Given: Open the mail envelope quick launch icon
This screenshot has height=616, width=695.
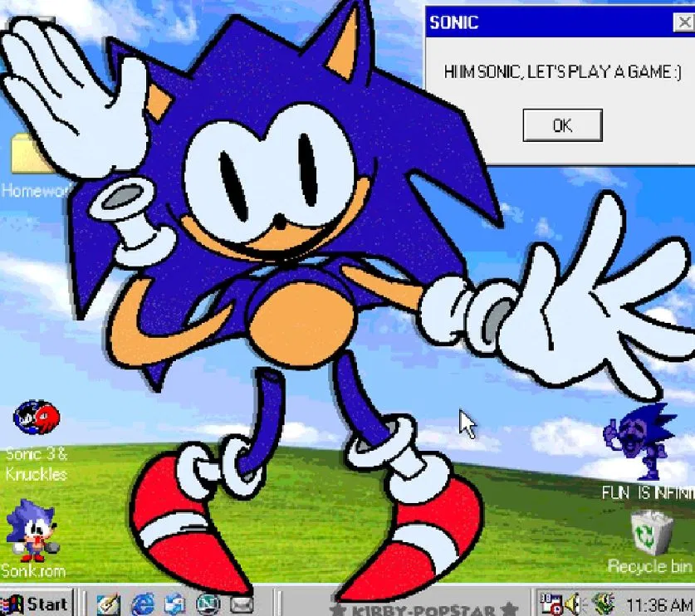Looking at the screenshot, I should (x=242, y=604).
